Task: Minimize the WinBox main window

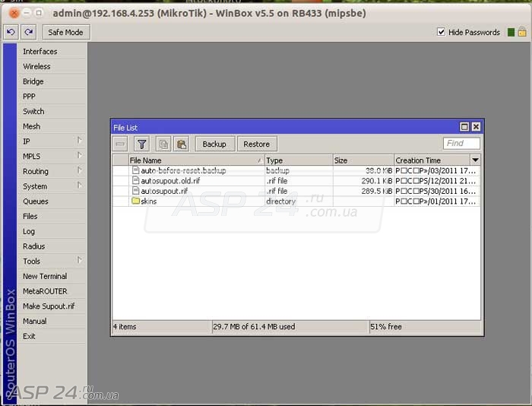Action: (27, 13)
